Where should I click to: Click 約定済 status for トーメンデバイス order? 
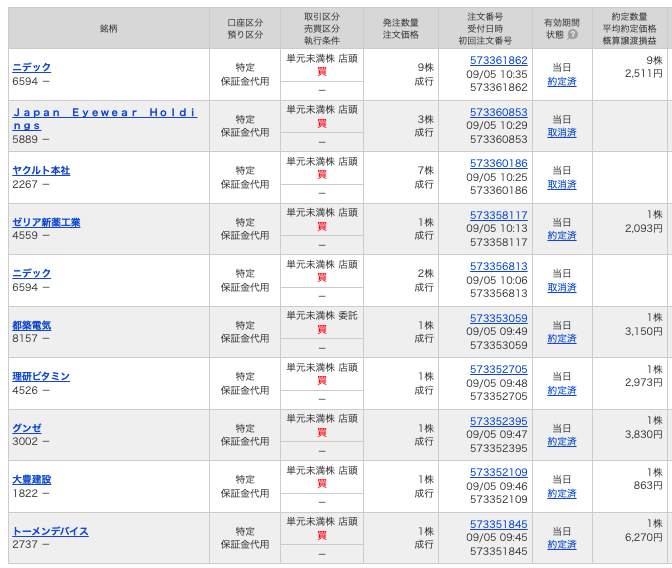[x=562, y=544]
